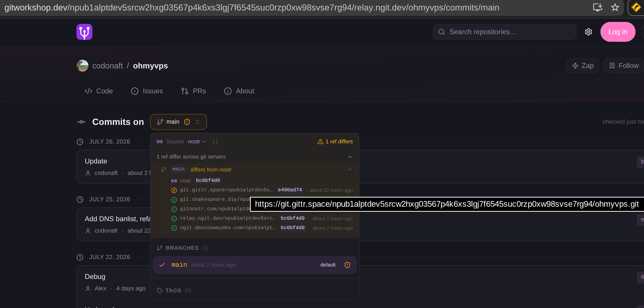Click the browser address bar URL

252,7
